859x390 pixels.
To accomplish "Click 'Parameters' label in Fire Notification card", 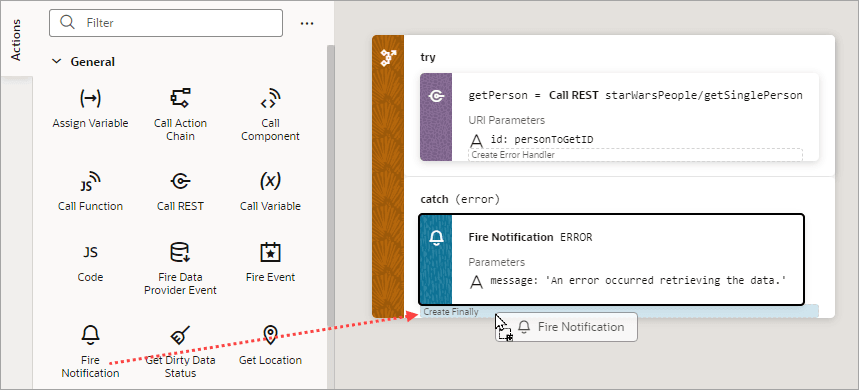I will (496, 262).
